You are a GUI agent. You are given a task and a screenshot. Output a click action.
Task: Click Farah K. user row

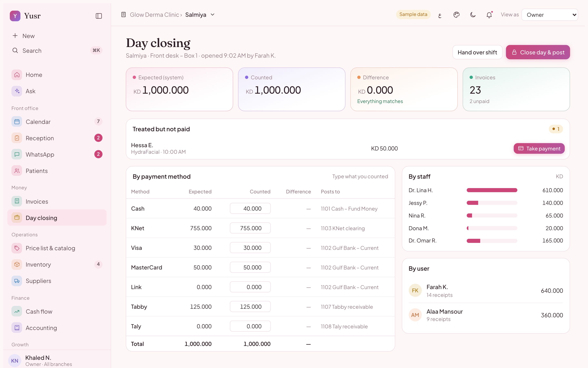(x=486, y=291)
